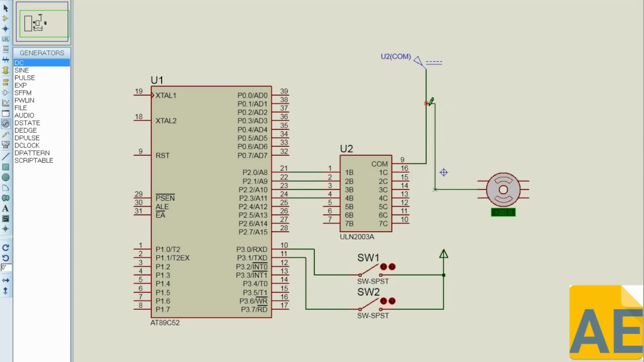The image size is (644, 362).
Task: Toggle SW2 switch actuator right dot
Action: click(x=392, y=301)
